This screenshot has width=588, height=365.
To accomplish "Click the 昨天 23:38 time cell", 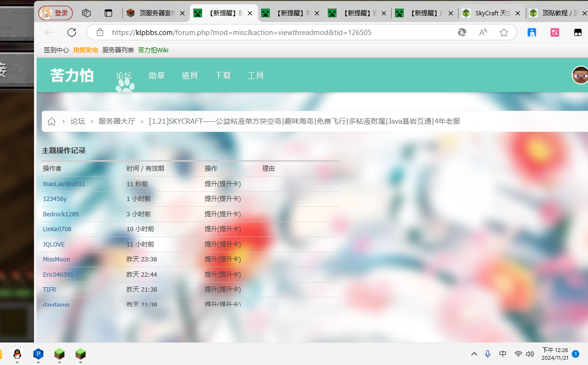I will coord(142,259).
